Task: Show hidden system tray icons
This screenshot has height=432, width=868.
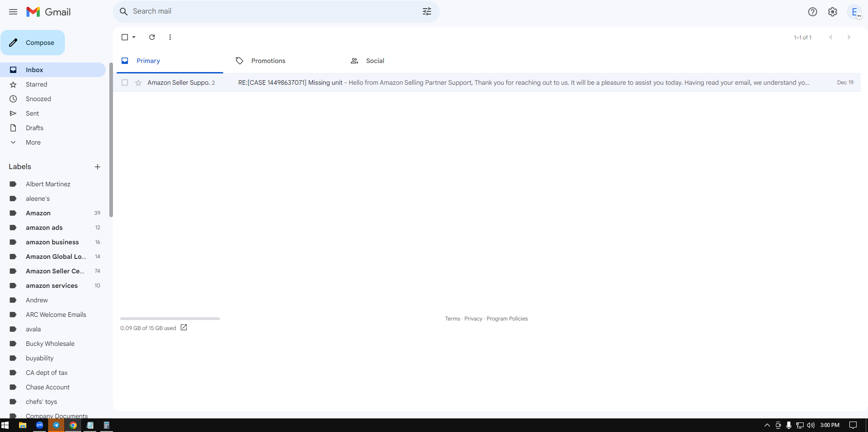Action: click(767, 425)
